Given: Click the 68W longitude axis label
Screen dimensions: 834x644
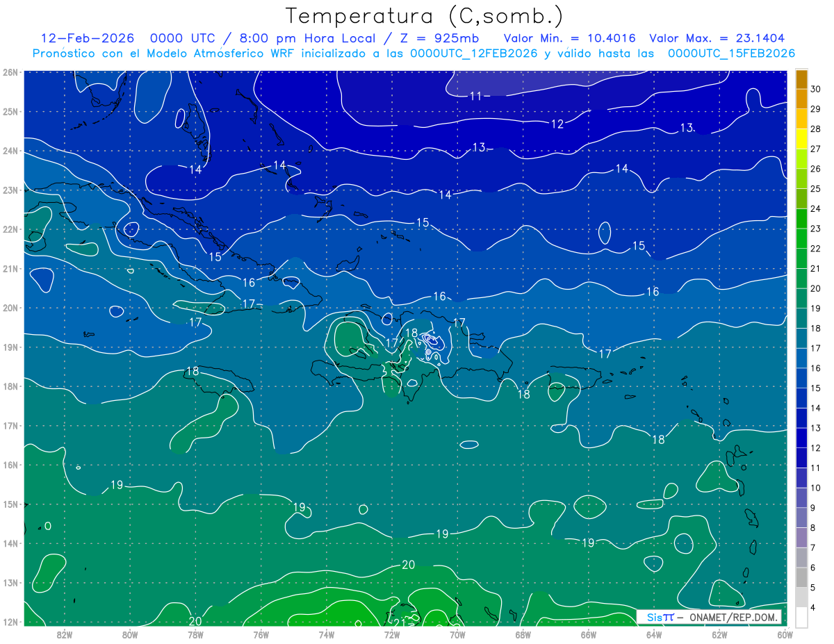Looking at the screenshot, I should [x=523, y=634].
